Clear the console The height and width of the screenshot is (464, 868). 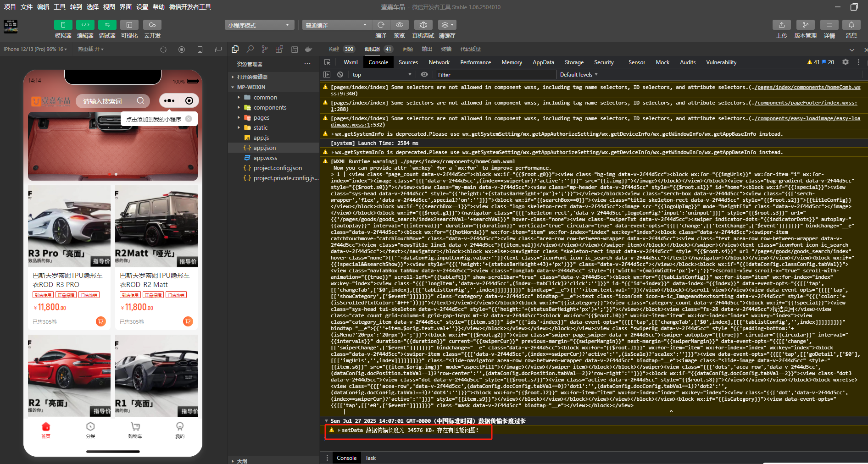pos(340,74)
